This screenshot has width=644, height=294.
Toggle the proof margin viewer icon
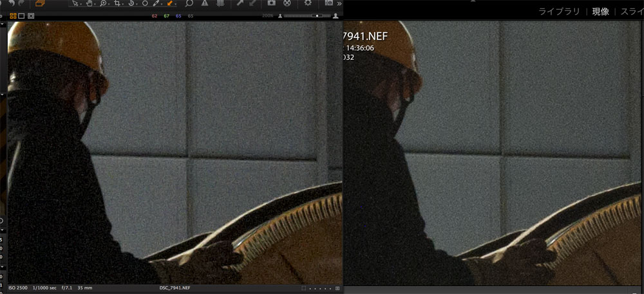click(x=31, y=16)
